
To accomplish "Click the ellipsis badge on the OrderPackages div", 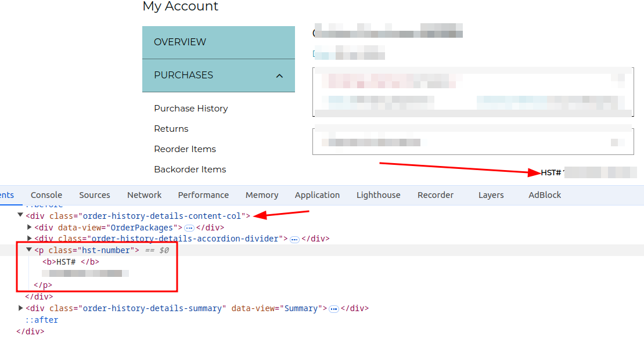I will pyautogui.click(x=189, y=228).
